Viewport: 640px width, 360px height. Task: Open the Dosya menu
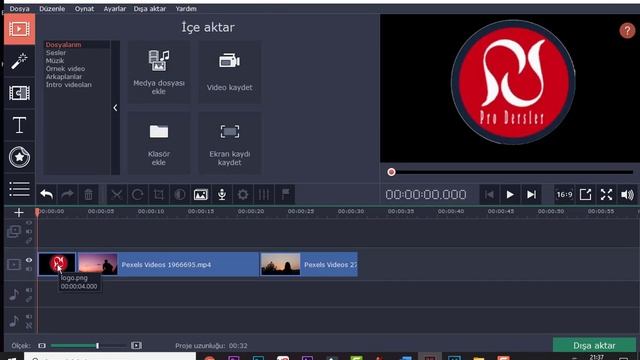coord(19,9)
